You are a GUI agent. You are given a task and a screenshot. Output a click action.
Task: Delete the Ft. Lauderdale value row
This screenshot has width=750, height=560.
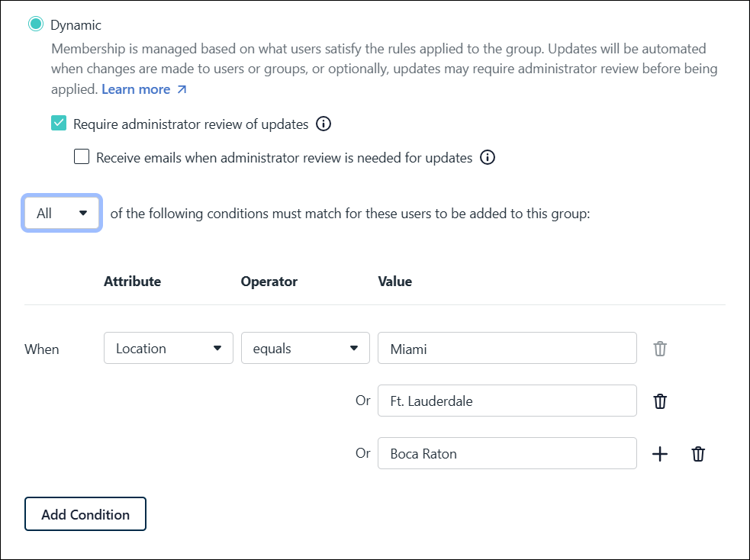point(660,401)
